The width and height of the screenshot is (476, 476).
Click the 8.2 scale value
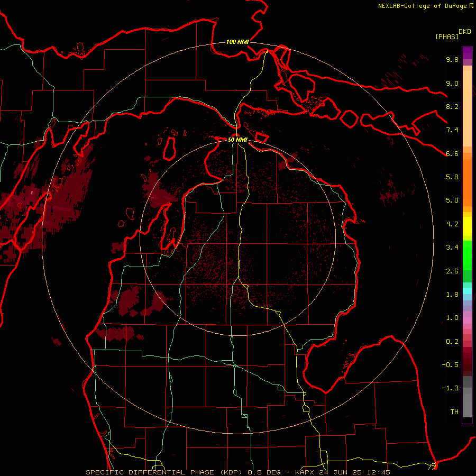(x=452, y=106)
